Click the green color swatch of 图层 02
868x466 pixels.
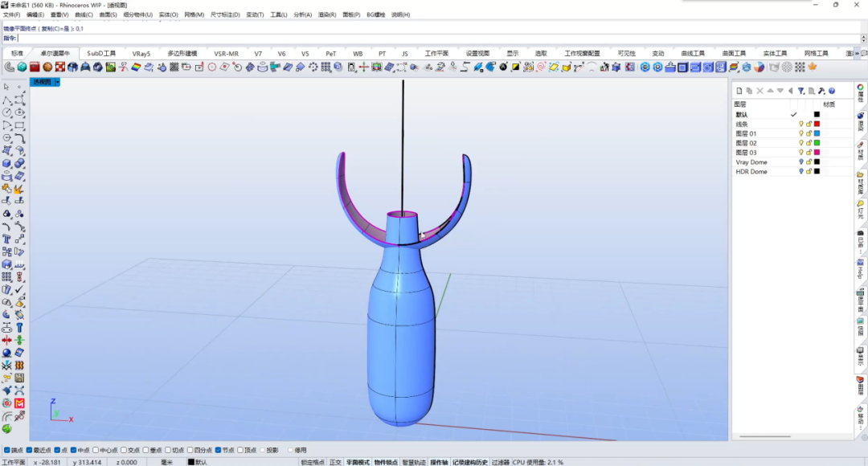[817, 143]
